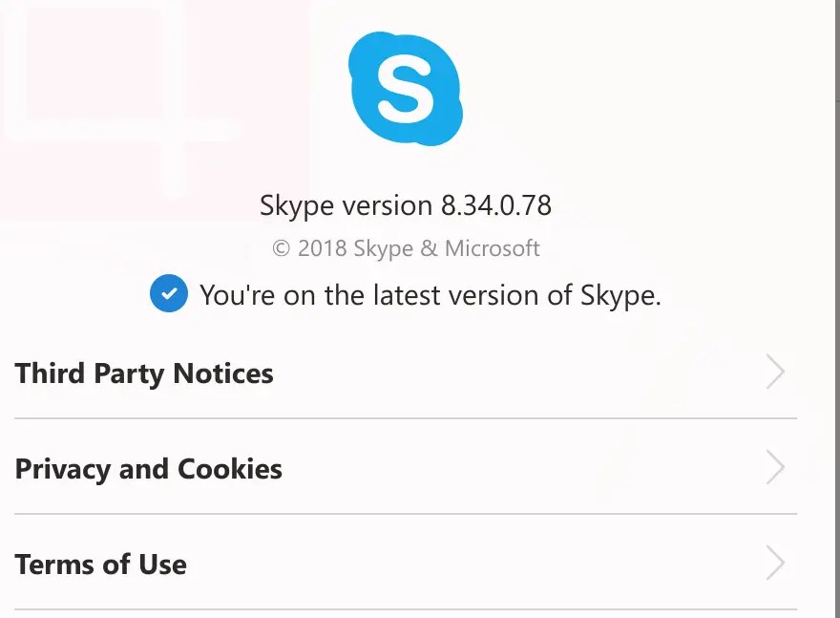This screenshot has width=840, height=618.
Task: Click the version number 8.34.0.78
Action: point(495,205)
